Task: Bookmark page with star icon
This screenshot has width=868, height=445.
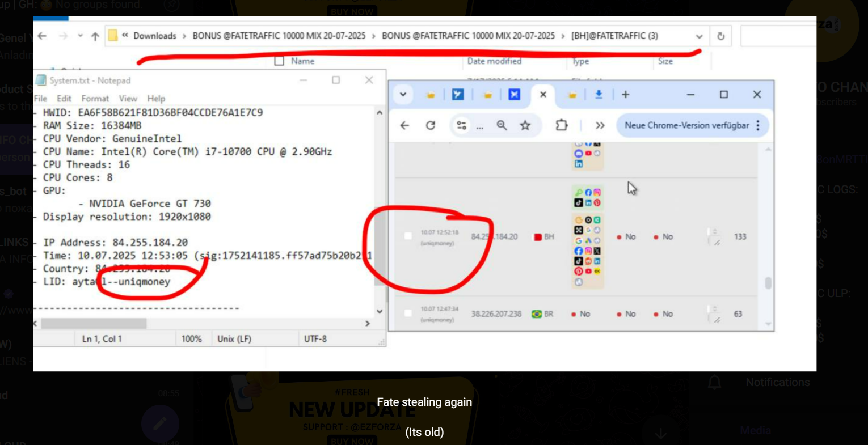Action: coord(525,125)
